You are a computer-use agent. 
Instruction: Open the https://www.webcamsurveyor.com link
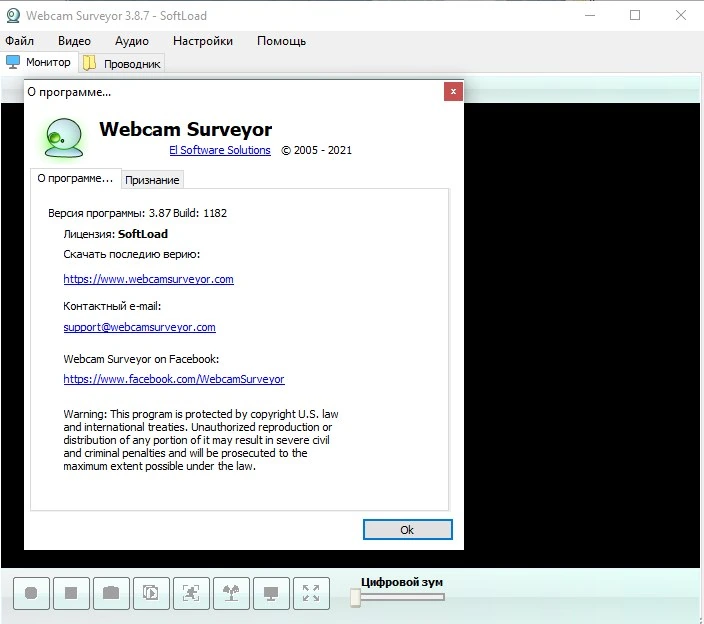[x=148, y=279]
